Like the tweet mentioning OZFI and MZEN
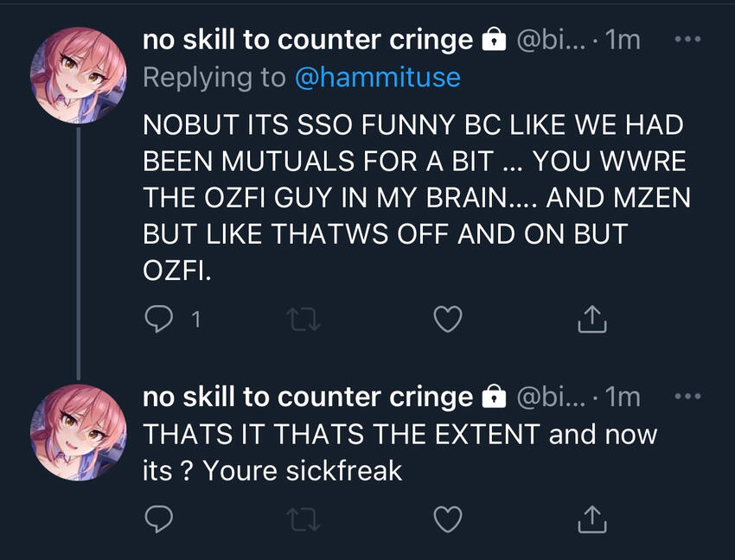 pos(446,320)
